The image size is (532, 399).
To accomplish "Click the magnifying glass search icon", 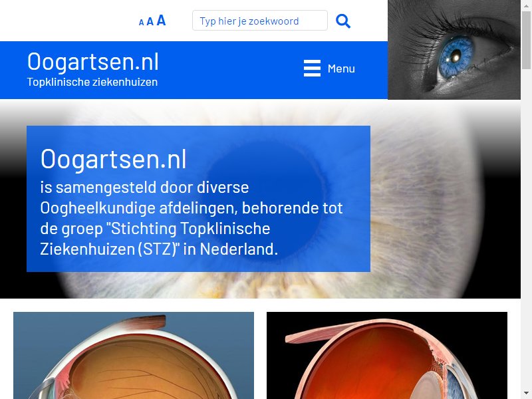I will click(x=343, y=21).
